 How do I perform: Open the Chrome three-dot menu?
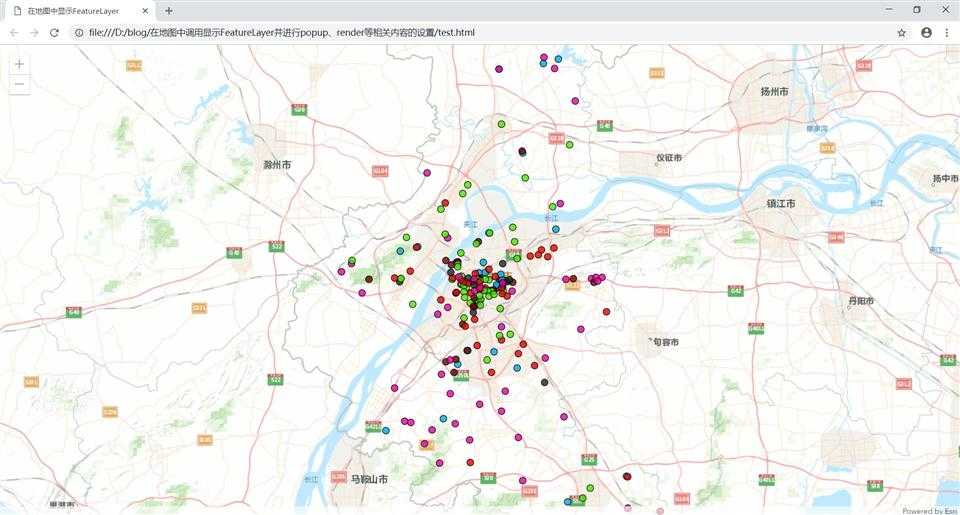point(947,32)
